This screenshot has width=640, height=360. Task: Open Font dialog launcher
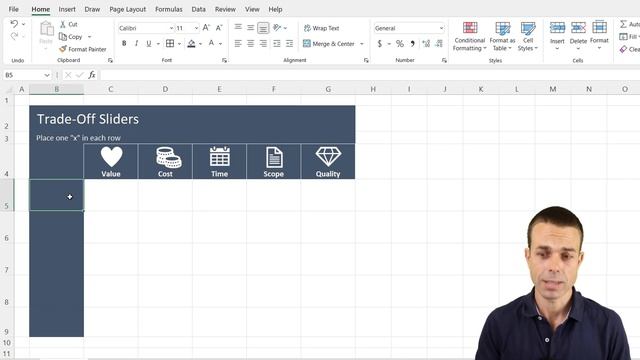(224, 60)
